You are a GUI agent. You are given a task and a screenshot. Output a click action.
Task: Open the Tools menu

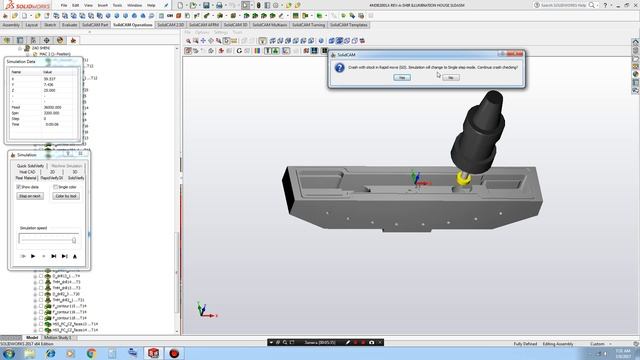point(118,5)
